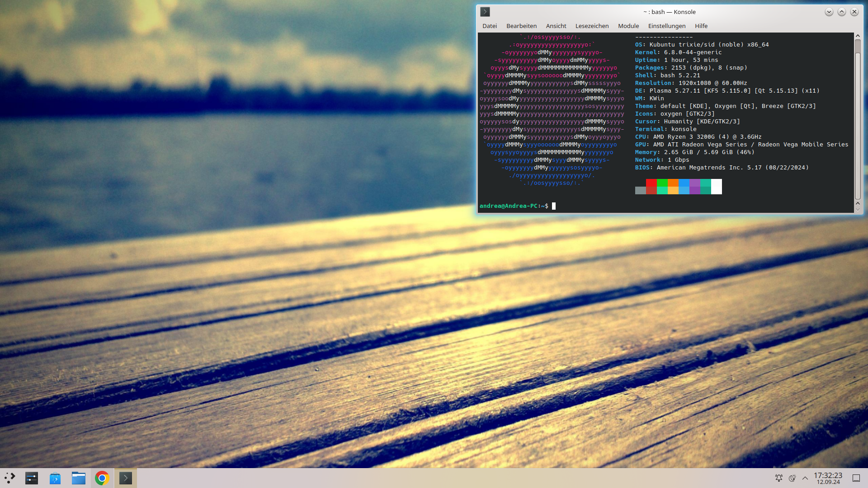Open the Lesezeichen menu
The height and width of the screenshot is (488, 868).
click(592, 26)
